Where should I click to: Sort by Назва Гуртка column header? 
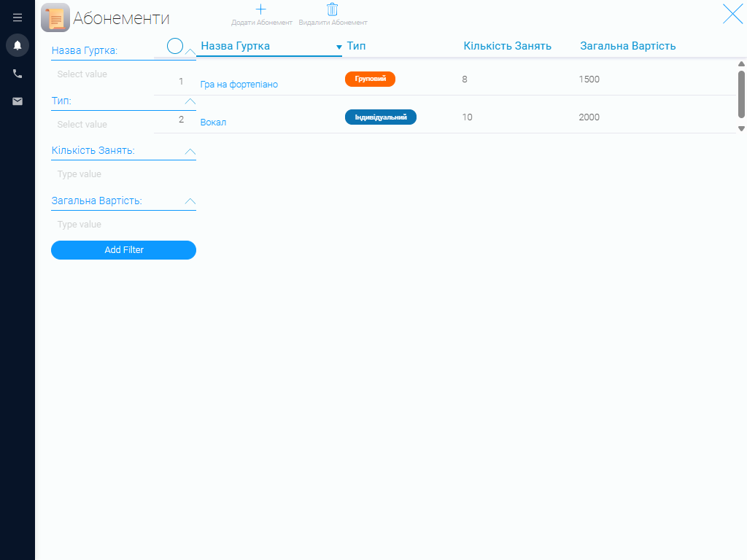(236, 46)
